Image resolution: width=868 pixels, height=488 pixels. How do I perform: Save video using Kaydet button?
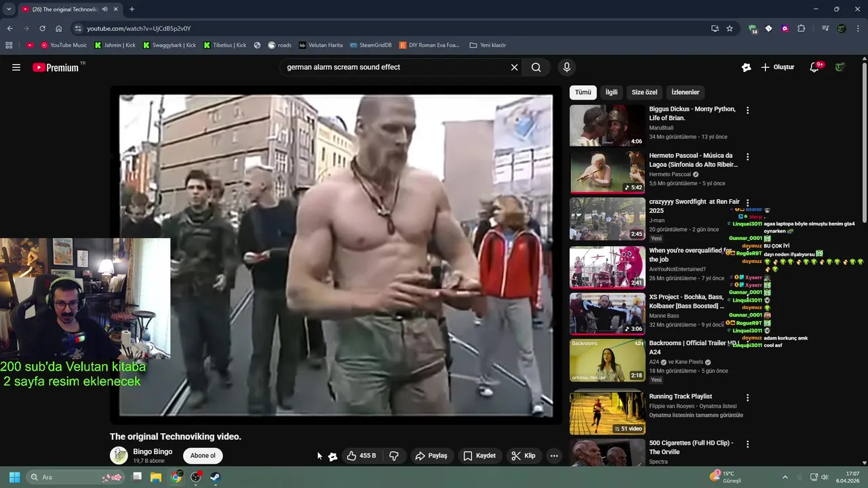pos(479,455)
